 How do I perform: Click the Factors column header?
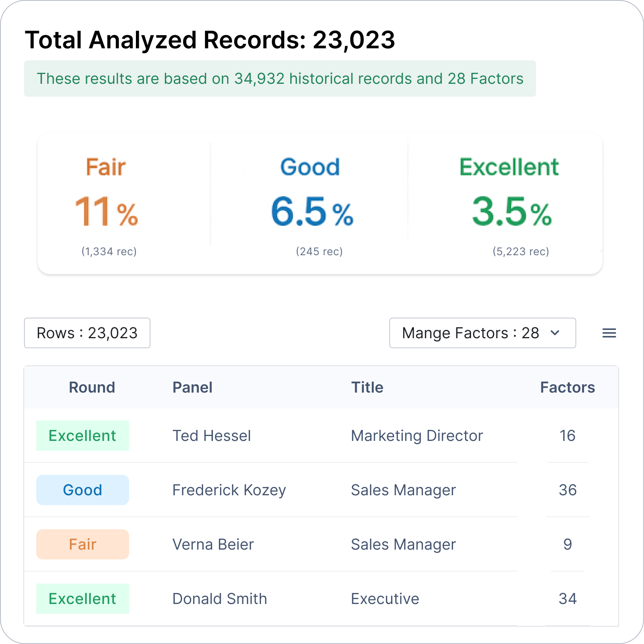pos(567,387)
